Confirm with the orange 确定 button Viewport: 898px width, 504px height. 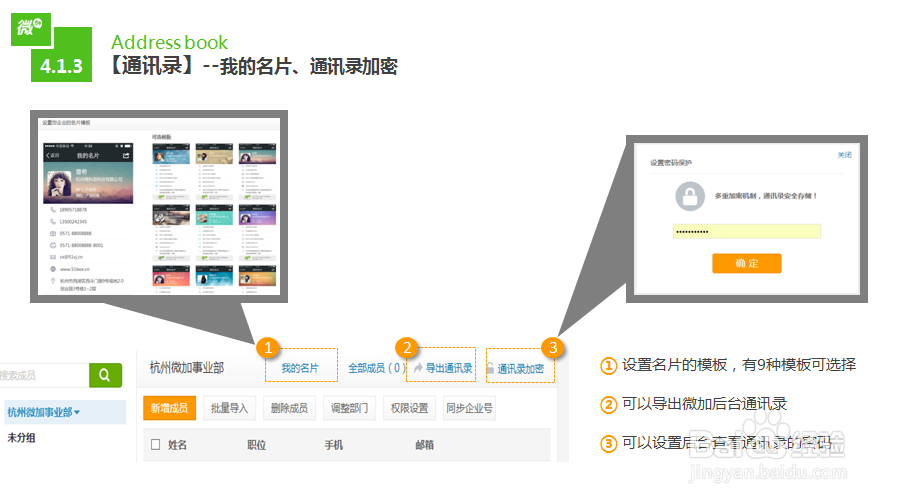pos(747,263)
